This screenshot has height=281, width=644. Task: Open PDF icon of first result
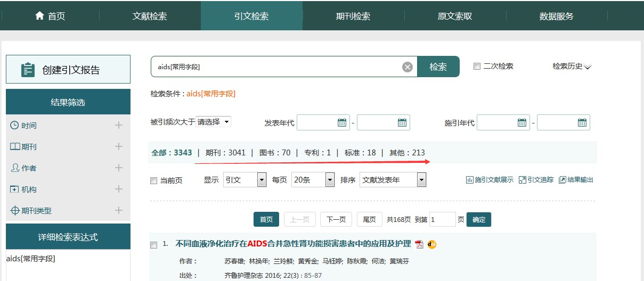(x=420, y=244)
